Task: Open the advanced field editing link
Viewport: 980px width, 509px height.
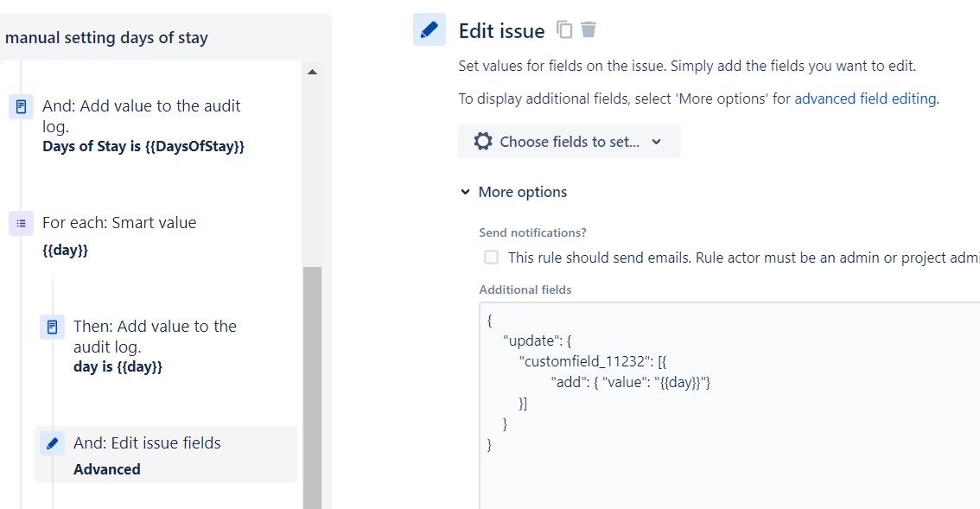Action: (864, 98)
